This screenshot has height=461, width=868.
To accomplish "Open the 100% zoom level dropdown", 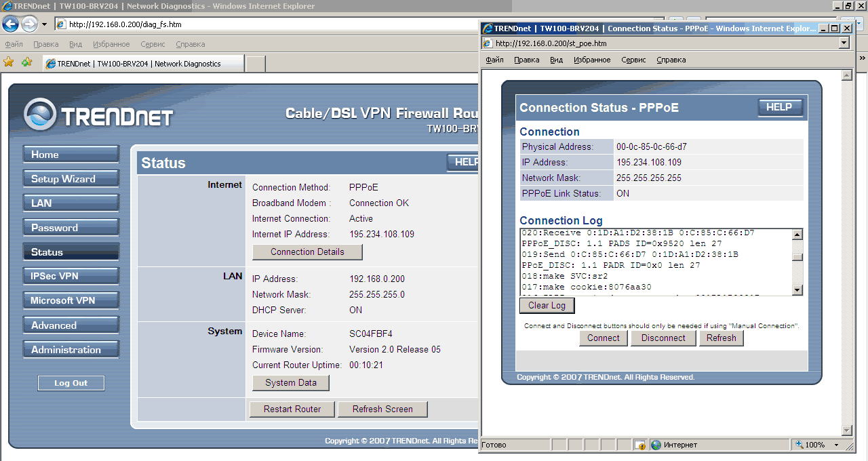I will [837, 445].
